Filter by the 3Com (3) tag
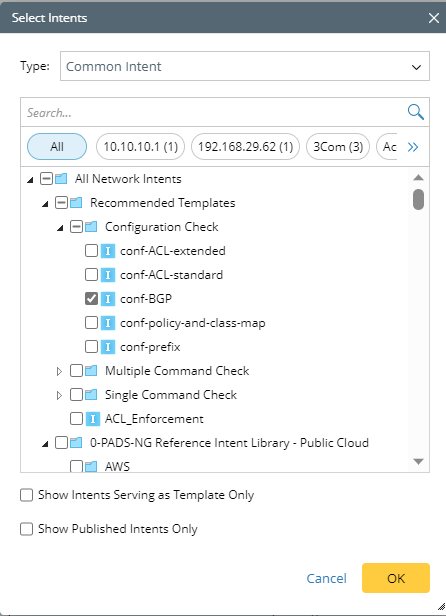This screenshot has width=446, height=616. 338,147
